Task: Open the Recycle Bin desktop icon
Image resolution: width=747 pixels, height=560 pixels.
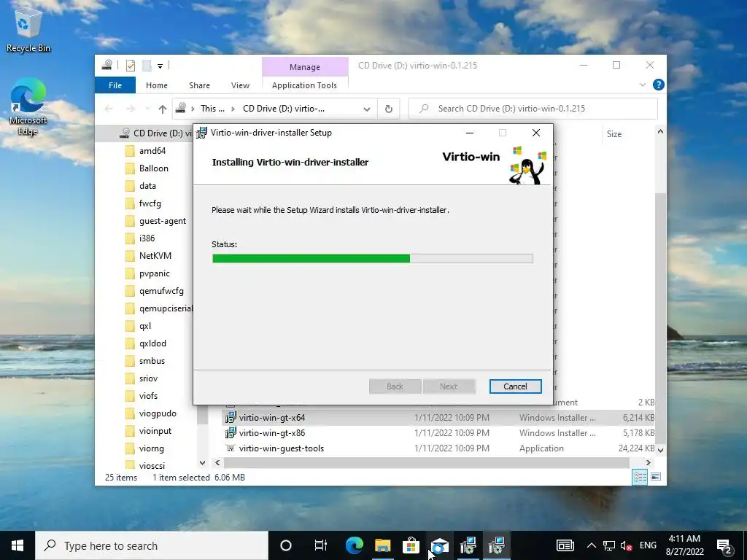Action: click(x=28, y=29)
